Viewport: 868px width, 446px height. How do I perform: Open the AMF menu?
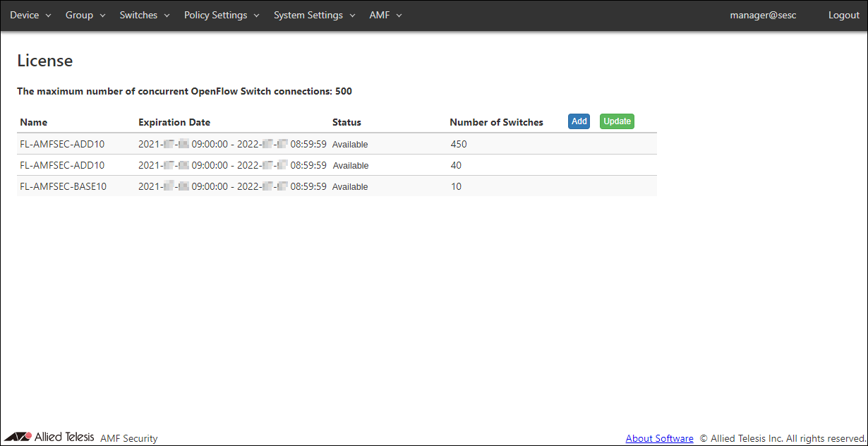385,15
